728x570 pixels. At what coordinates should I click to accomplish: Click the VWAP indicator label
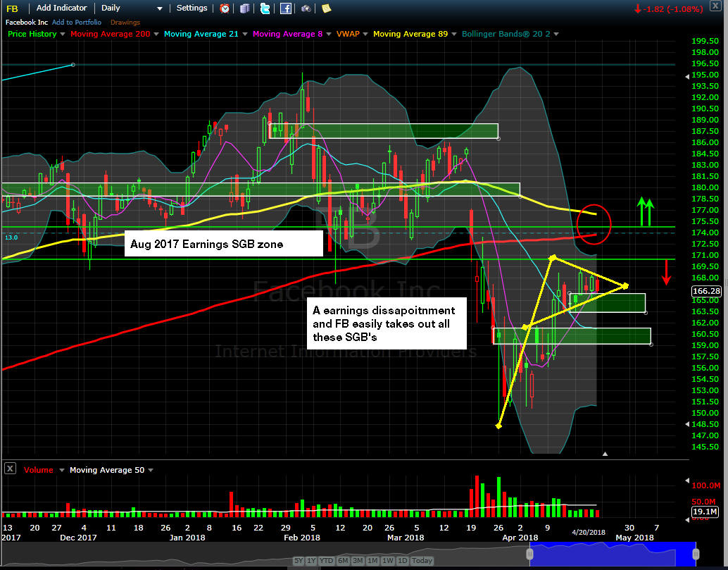(x=348, y=34)
